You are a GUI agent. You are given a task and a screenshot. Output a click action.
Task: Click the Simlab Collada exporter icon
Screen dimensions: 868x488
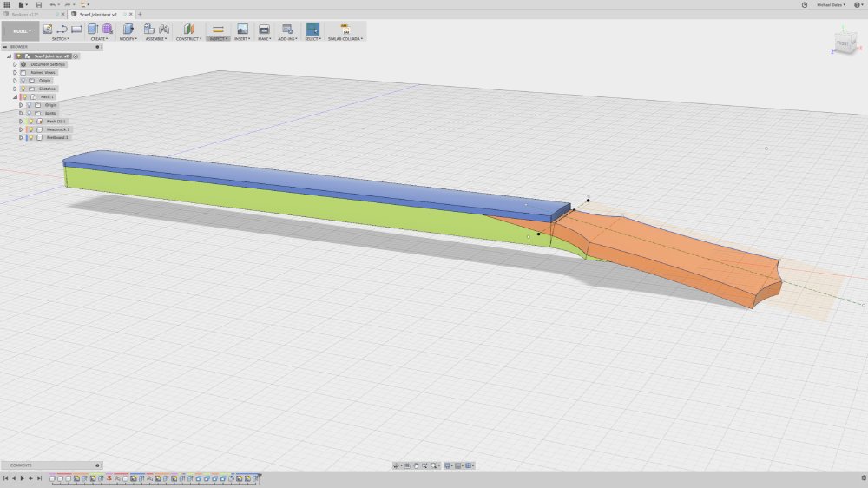(x=345, y=29)
